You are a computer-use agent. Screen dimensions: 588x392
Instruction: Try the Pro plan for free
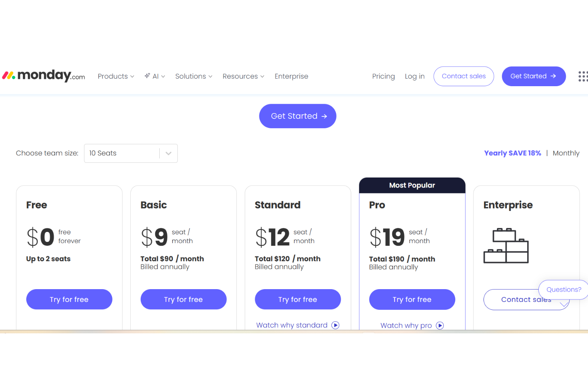coord(412,299)
